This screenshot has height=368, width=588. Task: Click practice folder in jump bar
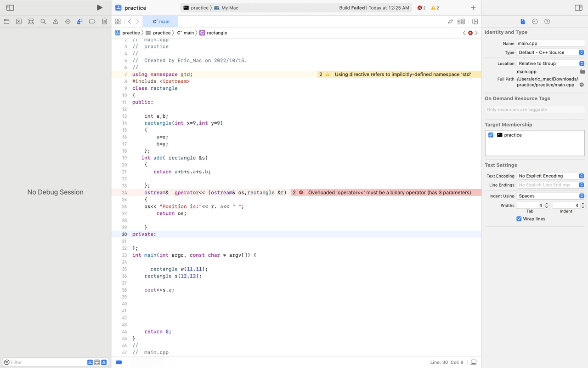(x=158, y=33)
